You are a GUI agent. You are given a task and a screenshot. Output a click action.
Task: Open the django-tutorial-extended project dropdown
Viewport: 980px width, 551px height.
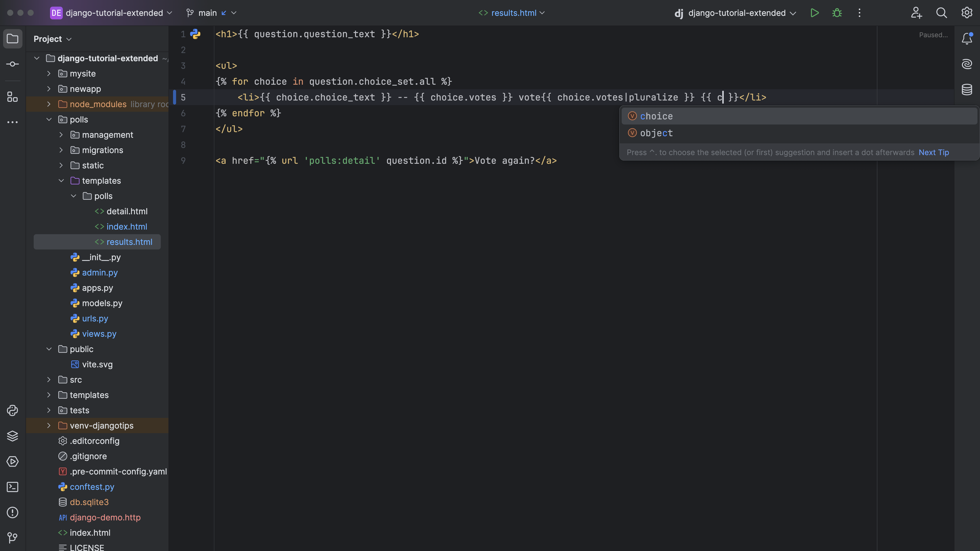112,13
